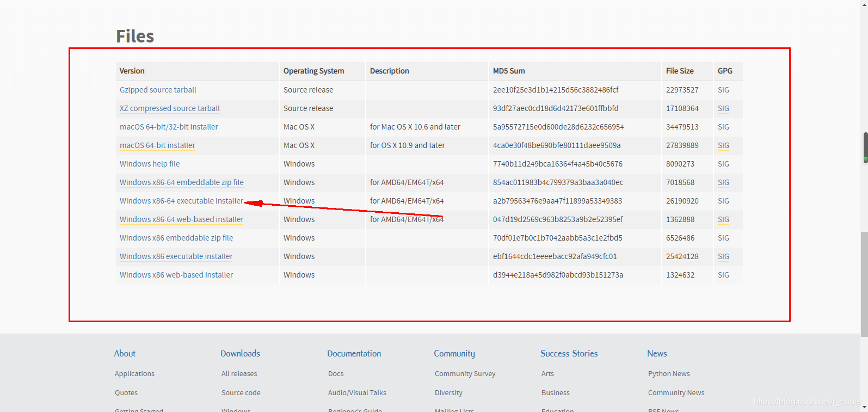Screen dimensions: 868x412
Task: Open SIG in macOS 64-bit/32-bit installer row
Action: pos(723,127)
